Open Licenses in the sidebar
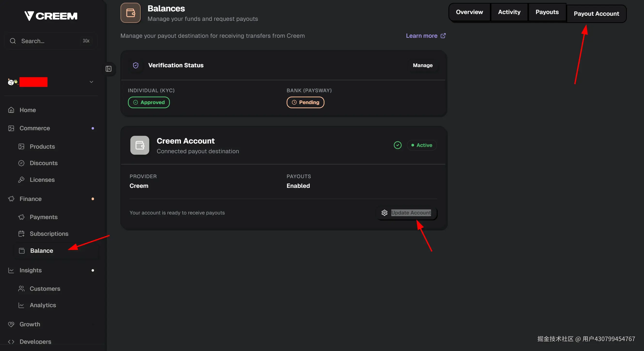Image resolution: width=644 pixels, height=351 pixels. pyautogui.click(x=56, y=180)
